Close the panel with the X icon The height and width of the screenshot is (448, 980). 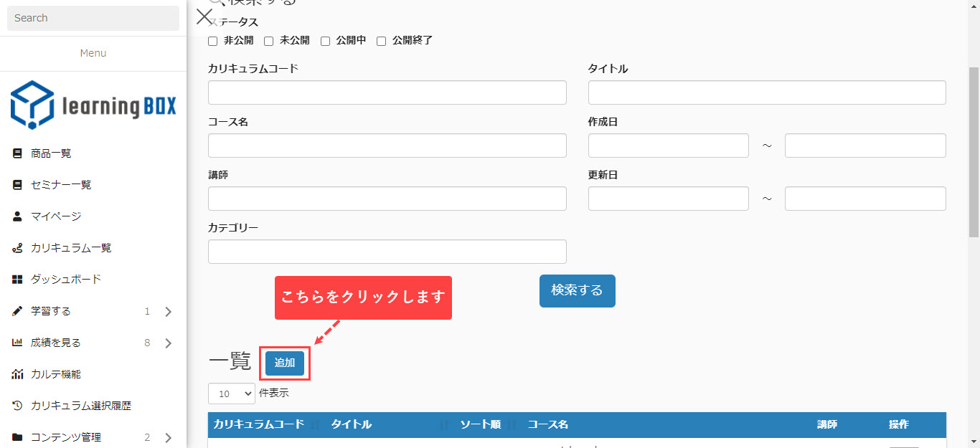point(204,17)
